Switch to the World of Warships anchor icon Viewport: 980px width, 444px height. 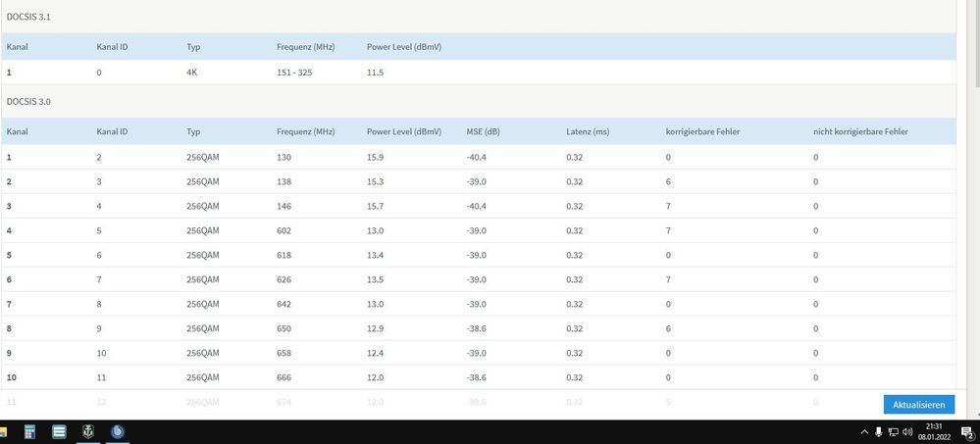click(x=88, y=431)
